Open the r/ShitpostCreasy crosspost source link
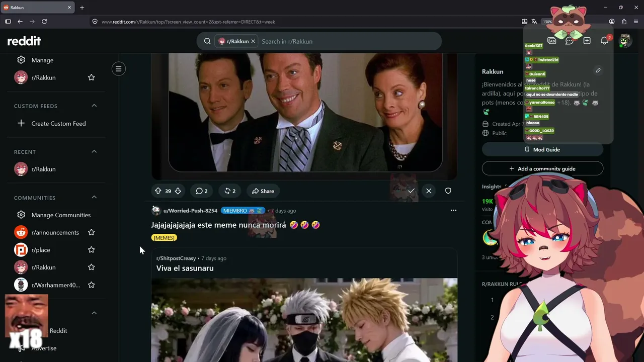This screenshot has width=644, height=362. pos(176,258)
